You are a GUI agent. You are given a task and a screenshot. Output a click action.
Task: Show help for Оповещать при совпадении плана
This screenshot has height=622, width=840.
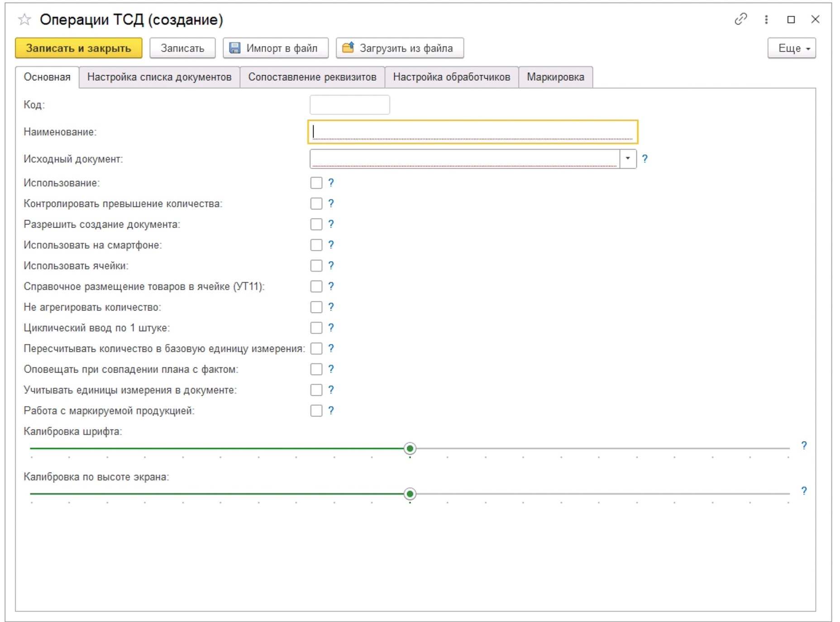[x=331, y=369]
